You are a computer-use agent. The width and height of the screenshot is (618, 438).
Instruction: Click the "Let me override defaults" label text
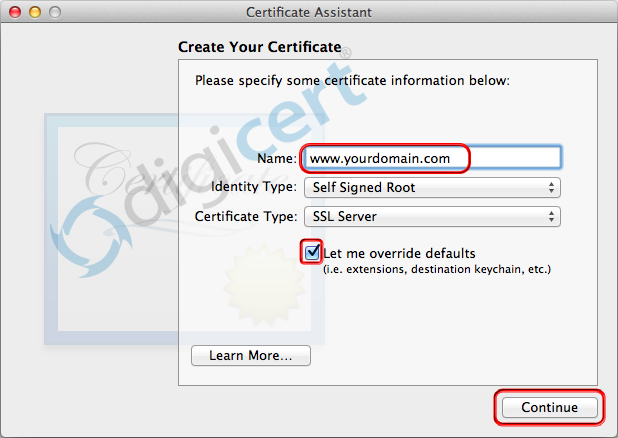click(399, 253)
